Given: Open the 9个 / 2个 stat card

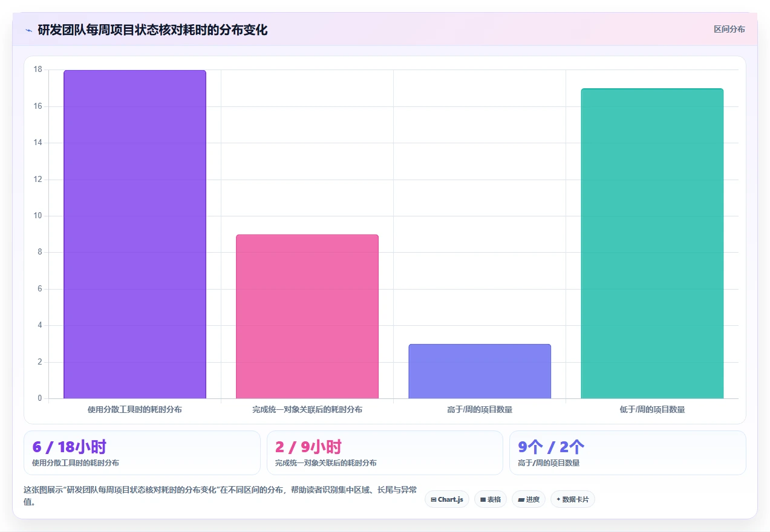Looking at the screenshot, I should (627, 453).
